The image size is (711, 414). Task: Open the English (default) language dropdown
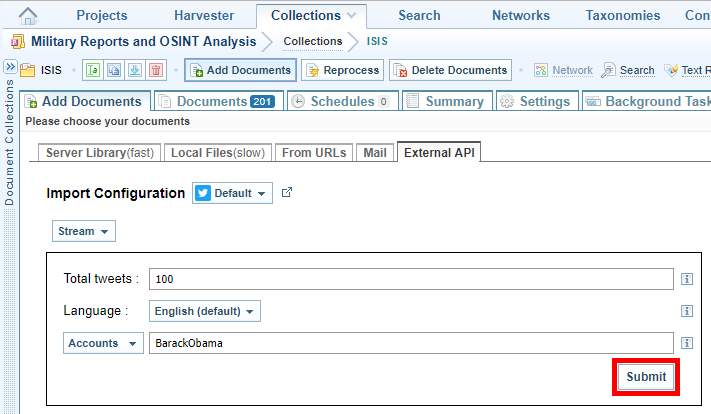[x=204, y=311]
